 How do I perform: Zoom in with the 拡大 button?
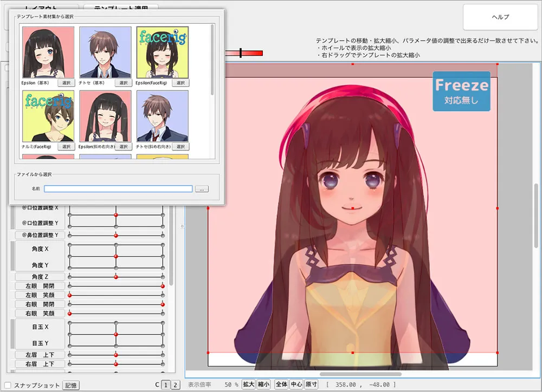(248, 384)
